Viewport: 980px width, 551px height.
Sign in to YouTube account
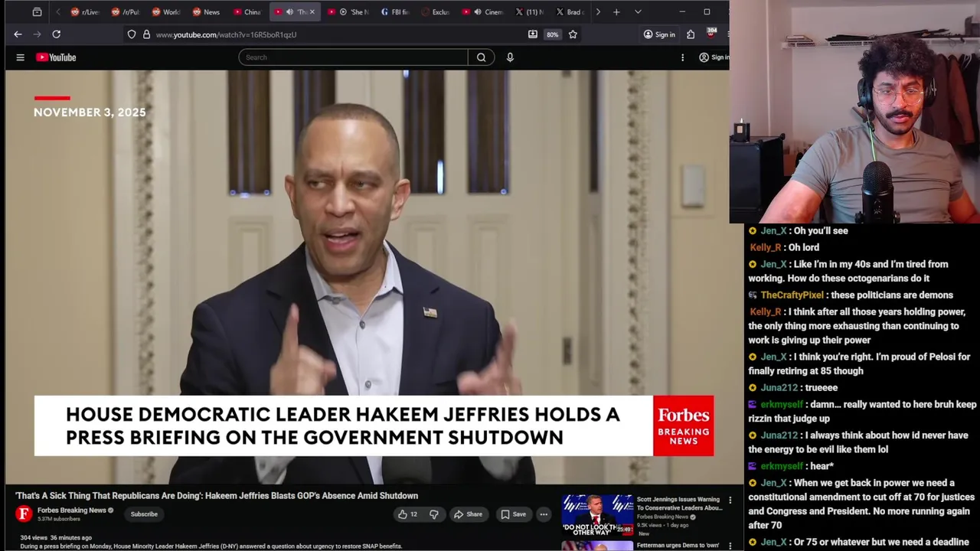(x=714, y=57)
